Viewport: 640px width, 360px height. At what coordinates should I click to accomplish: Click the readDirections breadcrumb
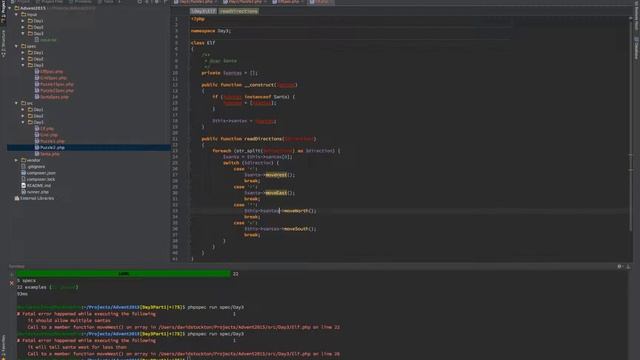pyautogui.click(x=238, y=11)
